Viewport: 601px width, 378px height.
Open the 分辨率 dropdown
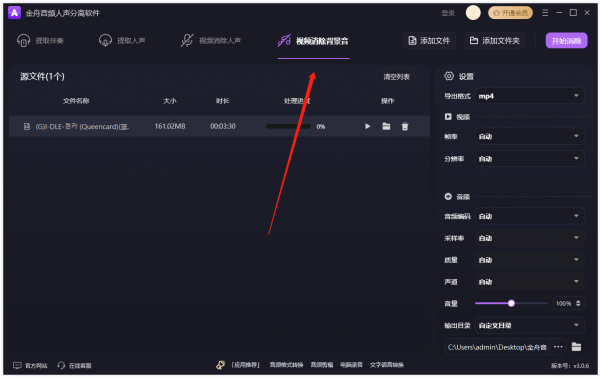click(x=529, y=158)
